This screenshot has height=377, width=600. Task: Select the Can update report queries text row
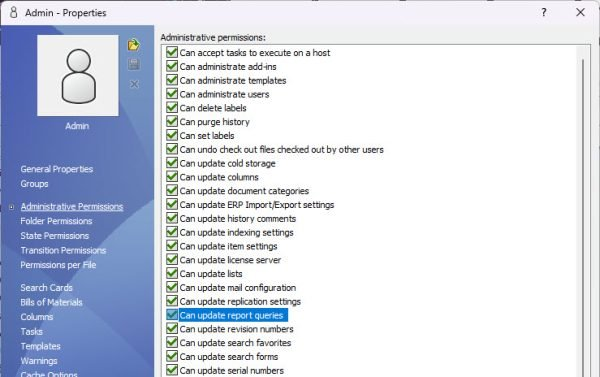coord(233,315)
